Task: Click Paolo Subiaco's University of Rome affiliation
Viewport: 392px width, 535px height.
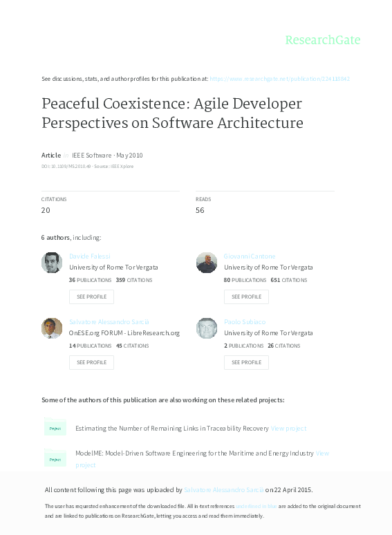Action: point(268,333)
